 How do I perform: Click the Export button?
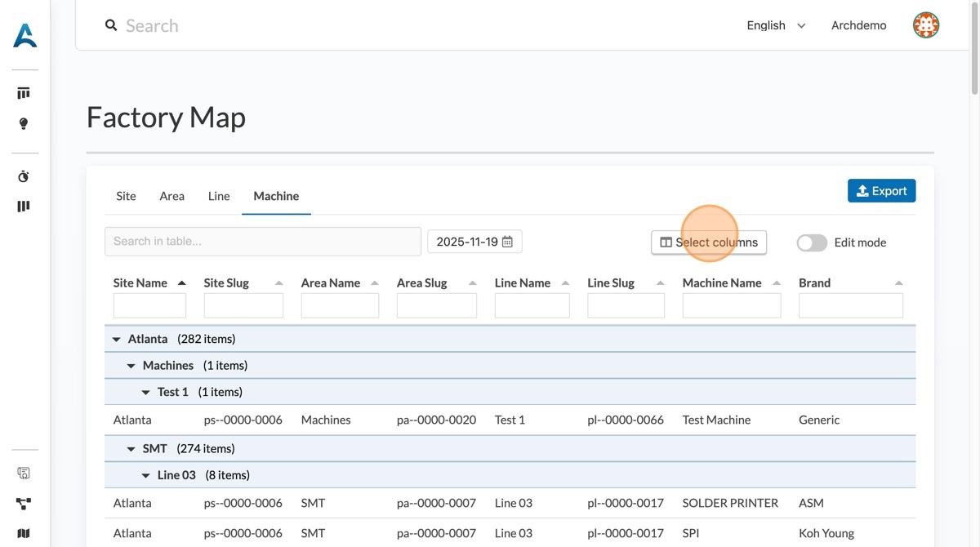(x=881, y=191)
